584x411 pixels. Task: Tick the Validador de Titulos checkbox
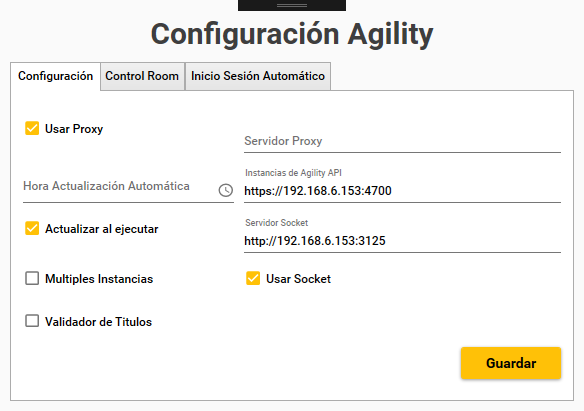coord(32,321)
